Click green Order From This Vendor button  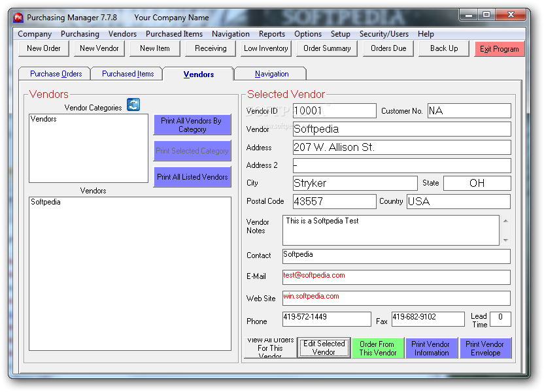[x=378, y=348]
